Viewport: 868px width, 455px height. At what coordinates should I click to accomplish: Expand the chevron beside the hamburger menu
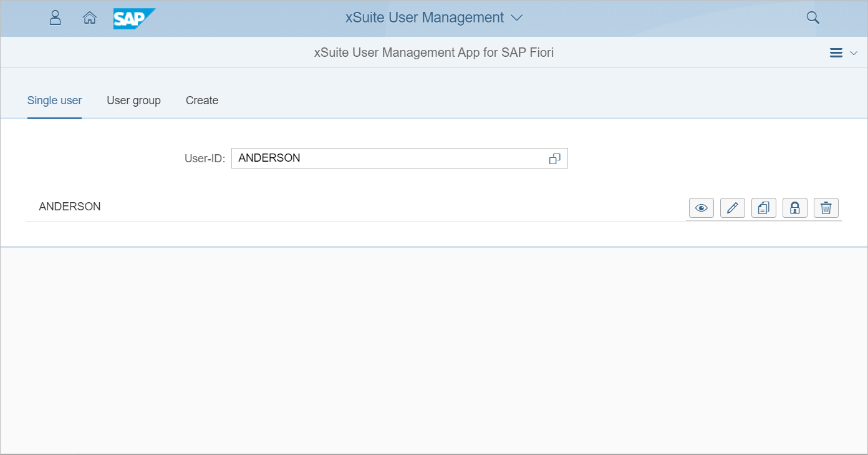[x=854, y=53]
